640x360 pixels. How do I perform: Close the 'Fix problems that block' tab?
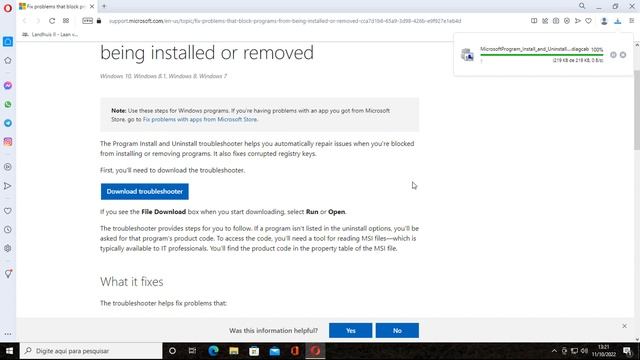pyautogui.click(x=92, y=7)
